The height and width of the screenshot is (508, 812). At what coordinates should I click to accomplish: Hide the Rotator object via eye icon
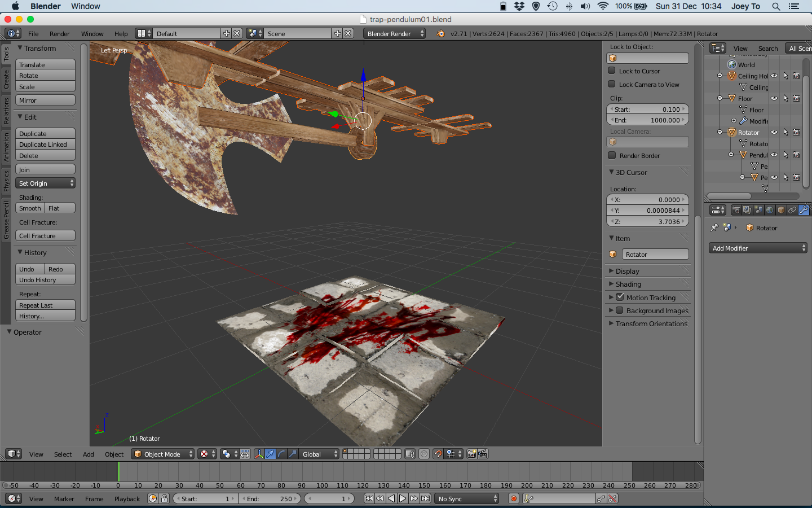point(774,132)
